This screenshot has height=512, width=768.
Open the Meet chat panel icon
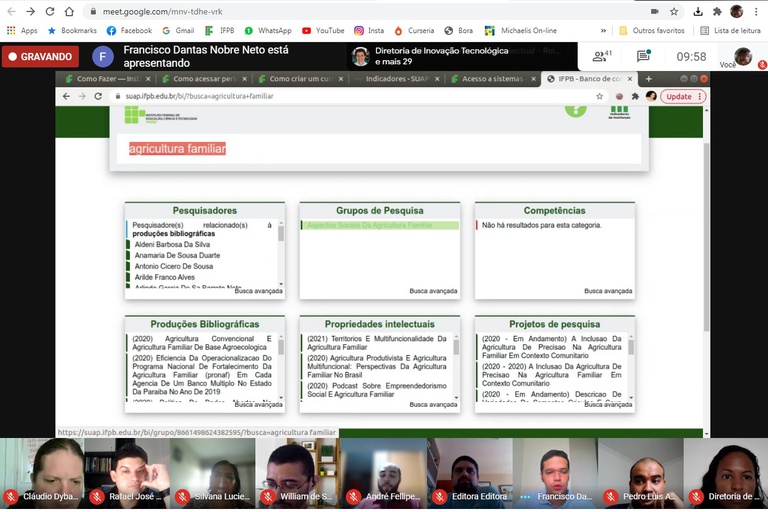643,56
